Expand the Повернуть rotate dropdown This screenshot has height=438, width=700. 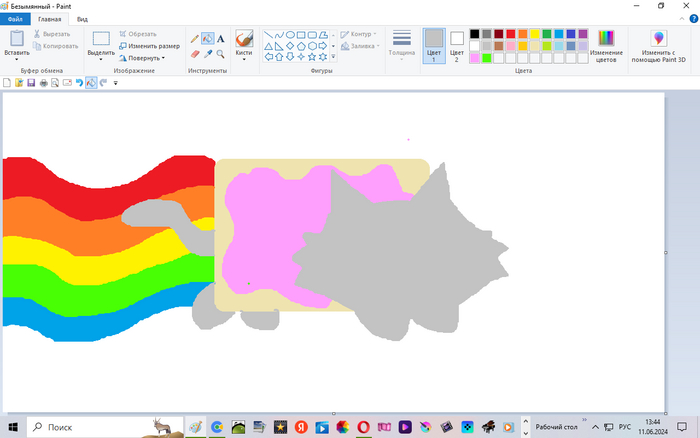[x=146, y=58]
